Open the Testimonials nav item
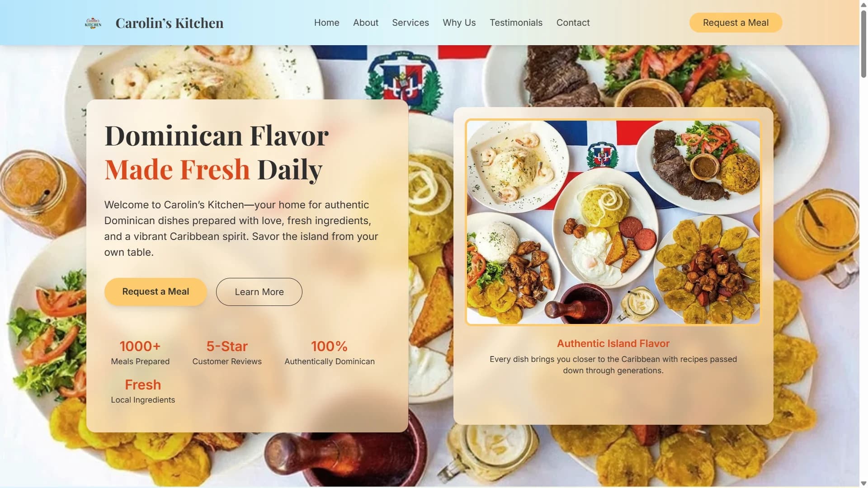The width and height of the screenshot is (868, 488). 516,23
